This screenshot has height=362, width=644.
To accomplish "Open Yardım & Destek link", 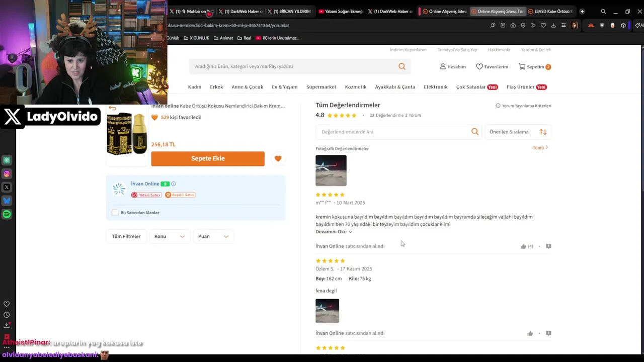I will [x=536, y=50].
